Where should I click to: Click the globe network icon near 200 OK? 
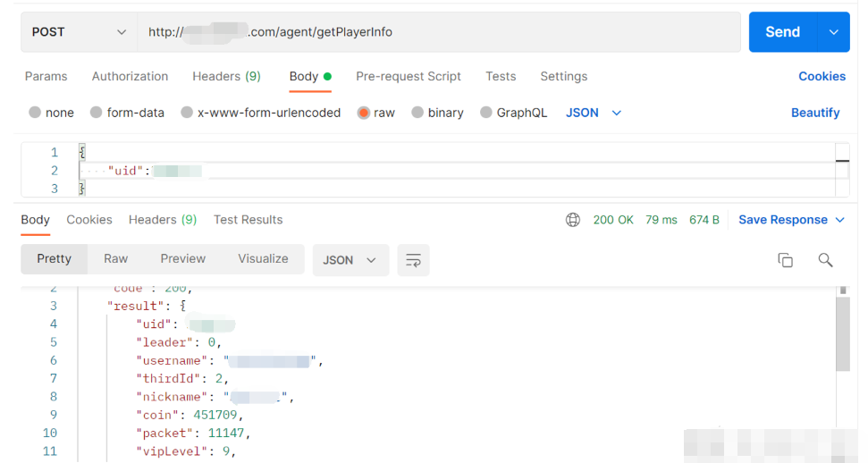pyautogui.click(x=573, y=220)
